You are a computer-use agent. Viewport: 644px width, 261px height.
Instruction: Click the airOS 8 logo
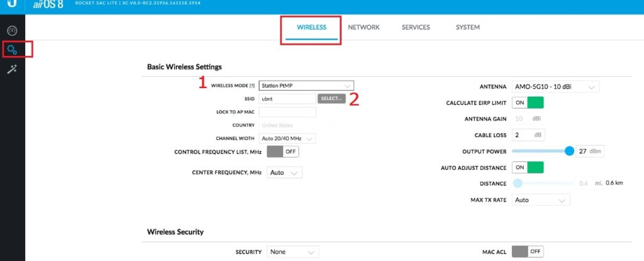[x=48, y=5]
